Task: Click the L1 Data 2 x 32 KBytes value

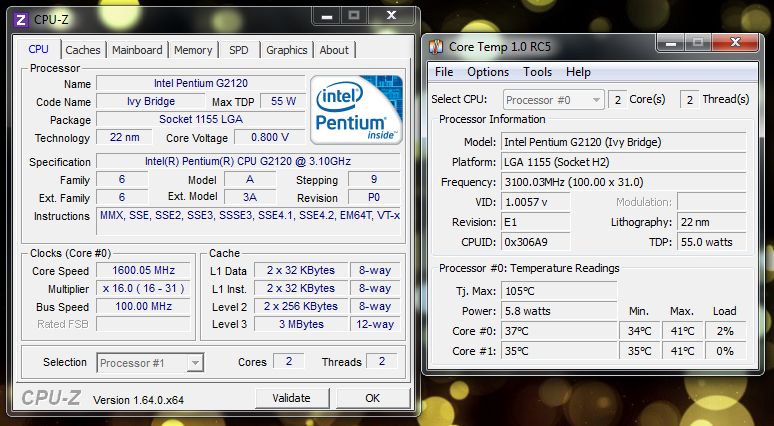Action: pos(301,270)
